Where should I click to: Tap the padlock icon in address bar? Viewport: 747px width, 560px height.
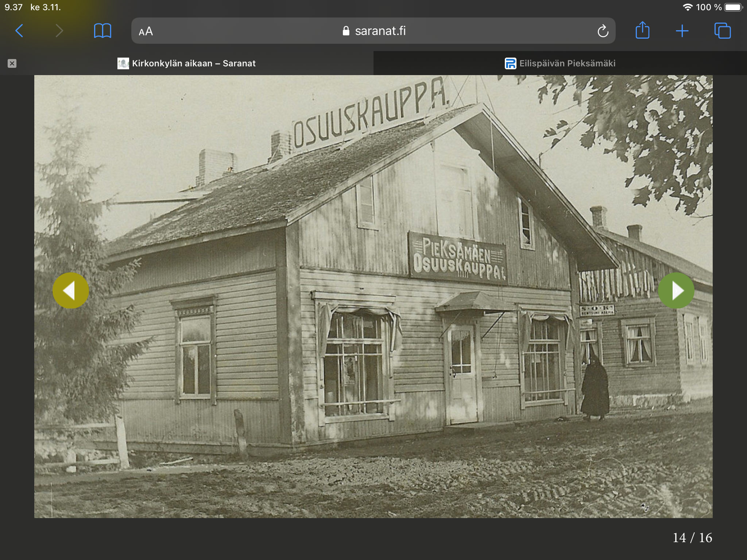click(x=346, y=31)
